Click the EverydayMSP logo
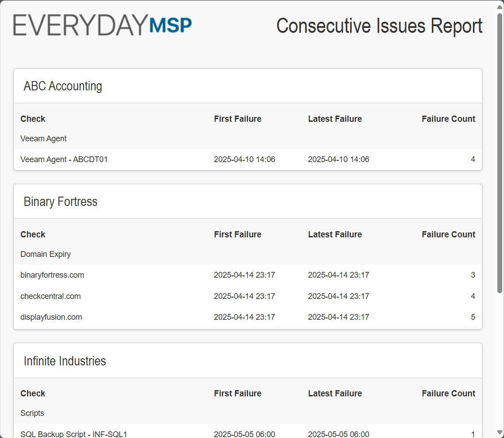504x438 pixels. [x=102, y=25]
